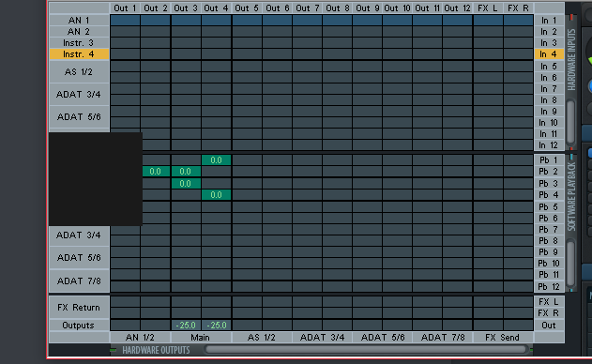The height and width of the screenshot is (364, 592).
Task: Click the AS 1/2 bottom output label
Action: pyautogui.click(x=262, y=337)
